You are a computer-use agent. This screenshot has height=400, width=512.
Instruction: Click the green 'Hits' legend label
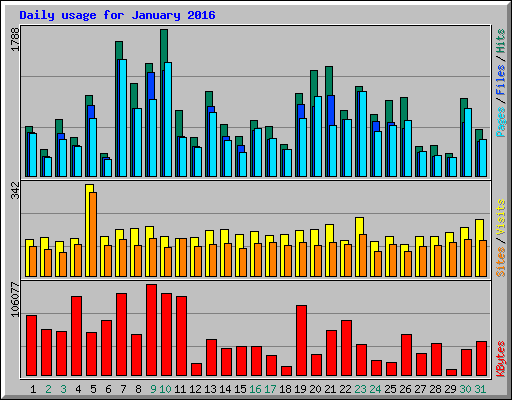click(x=501, y=41)
